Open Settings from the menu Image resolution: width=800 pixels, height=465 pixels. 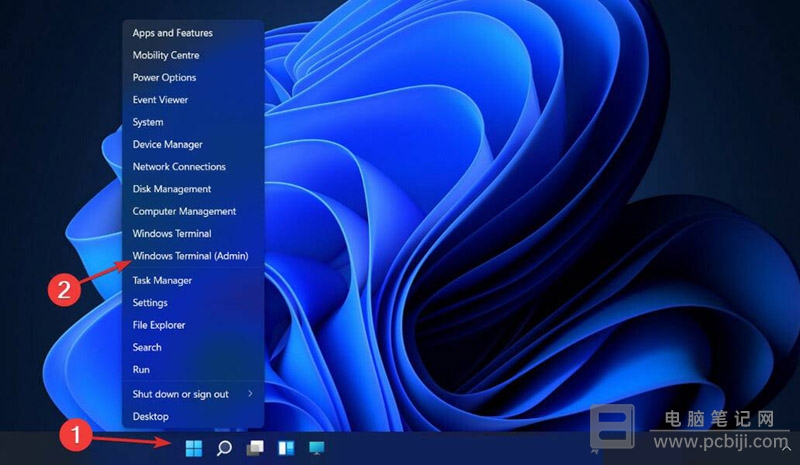(150, 303)
